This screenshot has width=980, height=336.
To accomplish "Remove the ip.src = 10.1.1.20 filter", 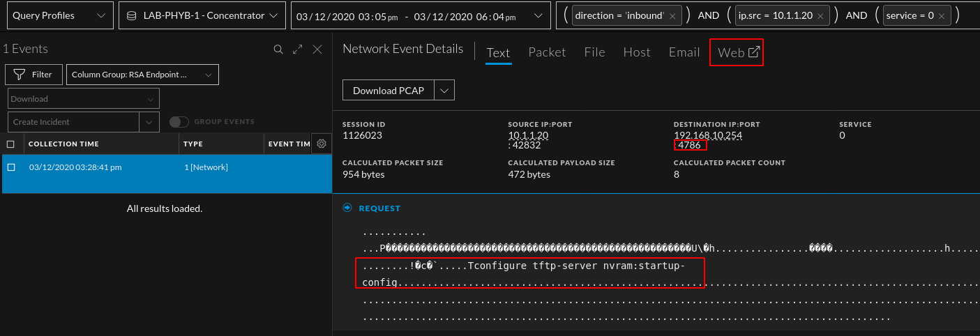I will coord(821,15).
